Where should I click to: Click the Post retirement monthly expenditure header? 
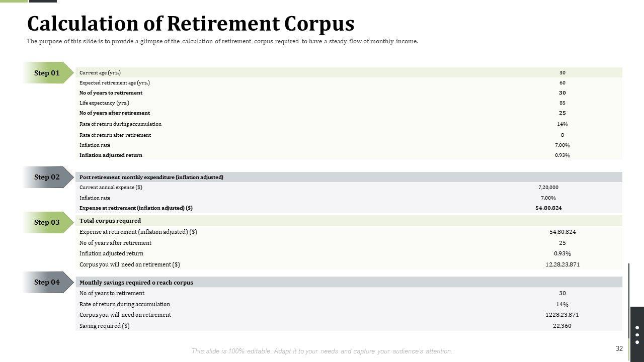(x=151, y=177)
